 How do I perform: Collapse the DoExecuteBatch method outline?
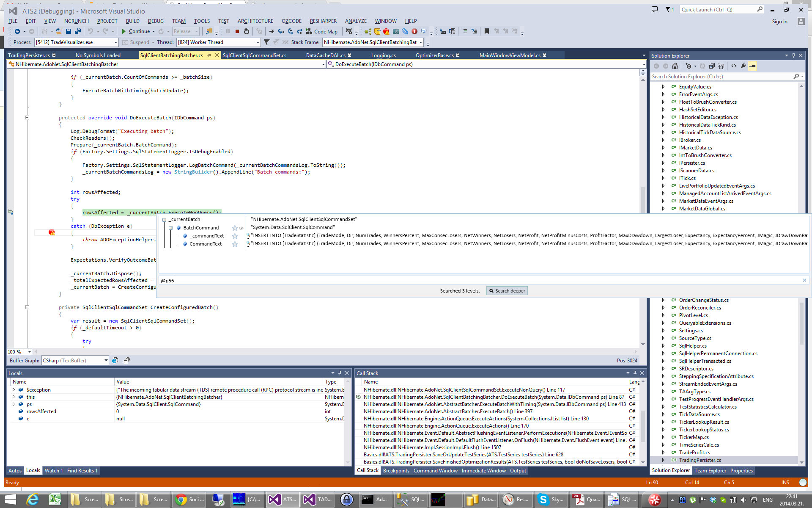(x=27, y=118)
